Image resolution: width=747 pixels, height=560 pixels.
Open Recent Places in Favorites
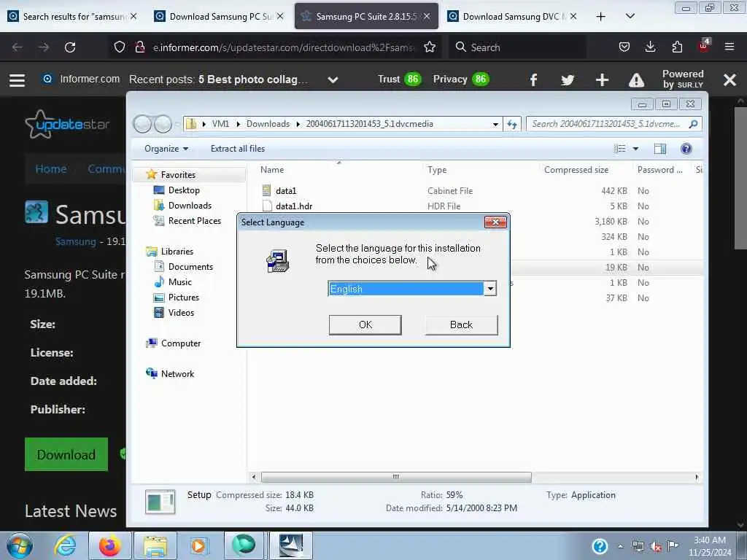click(194, 220)
